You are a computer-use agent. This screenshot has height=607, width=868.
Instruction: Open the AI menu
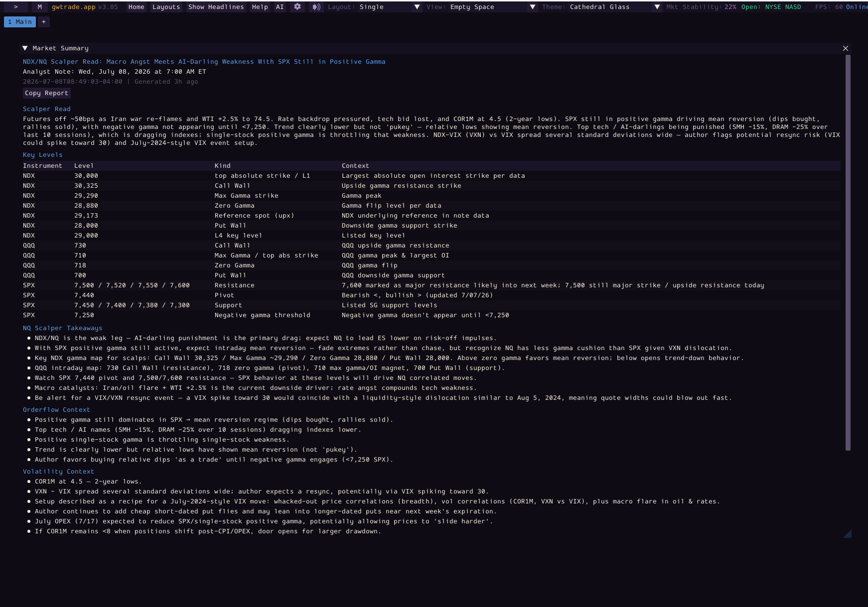[280, 7]
